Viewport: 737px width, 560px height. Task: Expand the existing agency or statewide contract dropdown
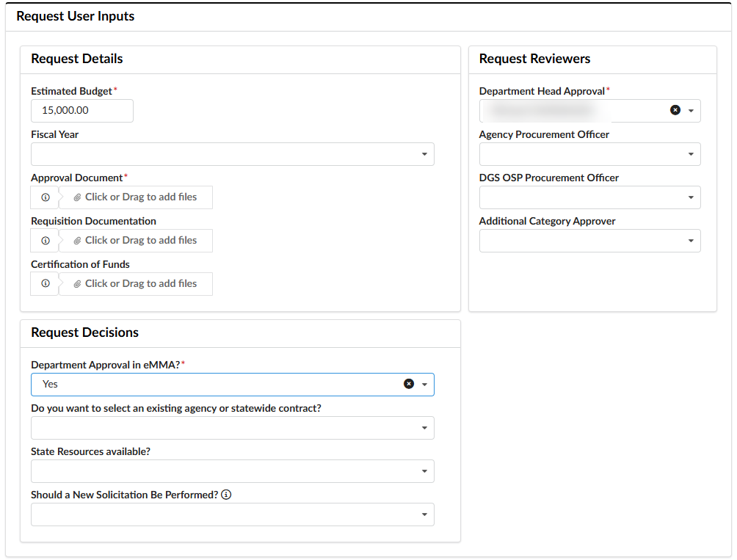tap(424, 428)
